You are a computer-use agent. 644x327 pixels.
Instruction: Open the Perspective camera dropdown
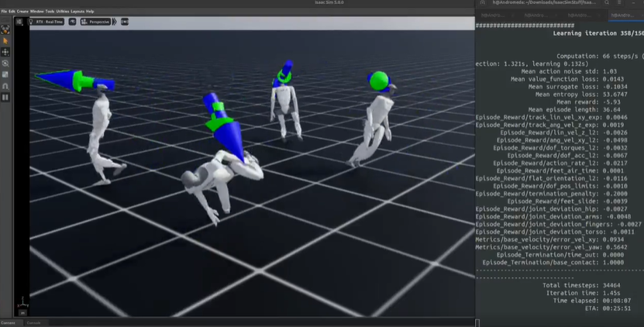(95, 22)
